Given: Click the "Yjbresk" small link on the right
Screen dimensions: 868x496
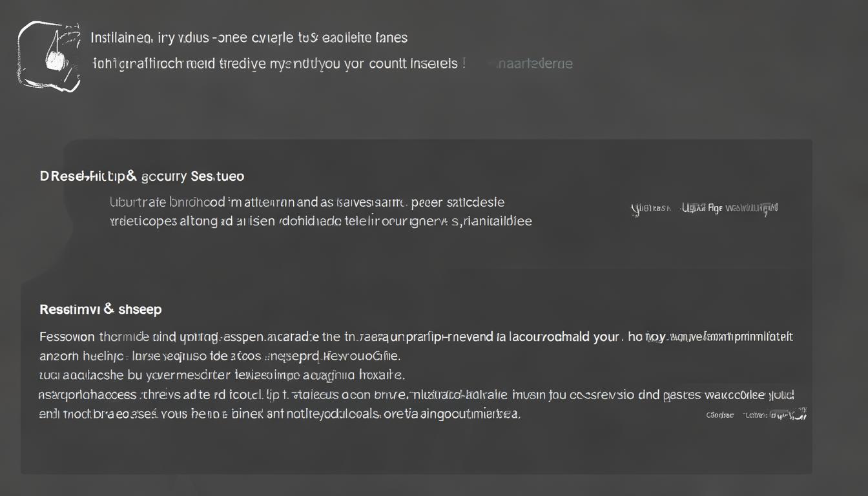Looking at the screenshot, I should click(648, 209).
